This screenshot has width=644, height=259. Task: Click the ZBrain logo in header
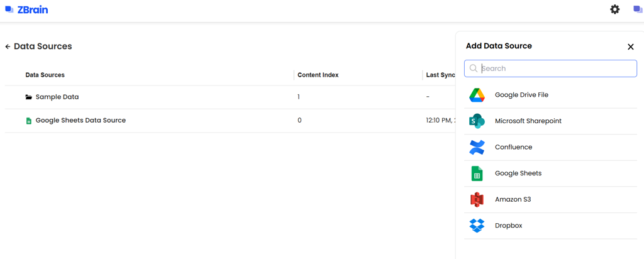click(27, 9)
